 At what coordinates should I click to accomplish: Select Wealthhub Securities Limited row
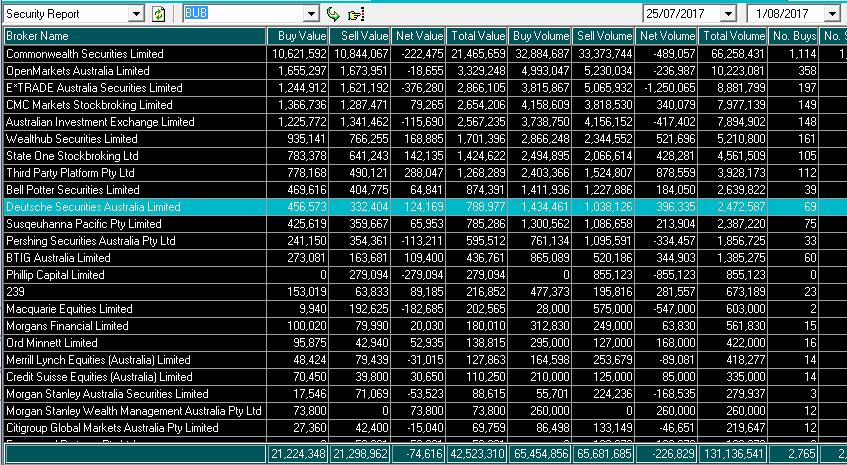[x=424, y=139]
